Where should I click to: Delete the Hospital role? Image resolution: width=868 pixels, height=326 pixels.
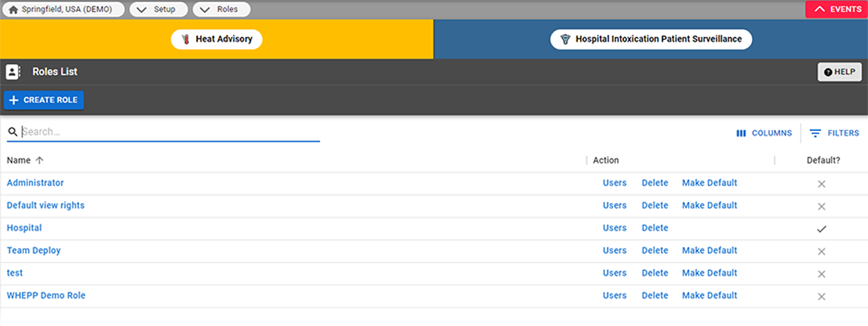coord(655,228)
